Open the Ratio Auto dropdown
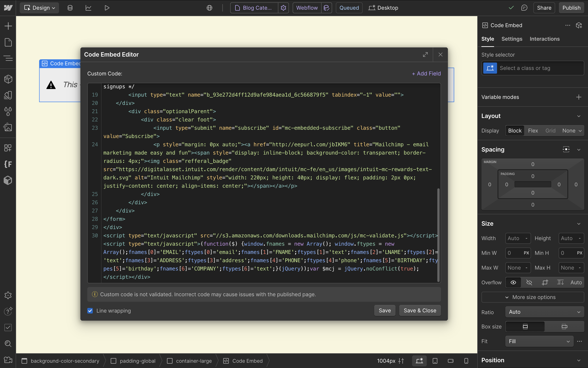 coord(545,312)
